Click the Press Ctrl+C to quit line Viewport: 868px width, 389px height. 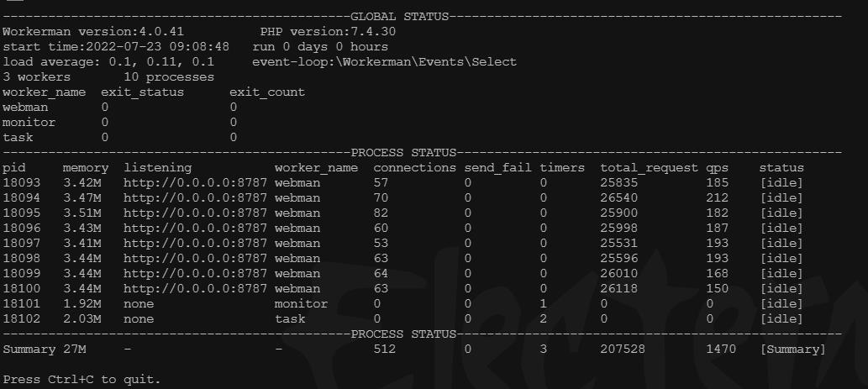[82, 380]
